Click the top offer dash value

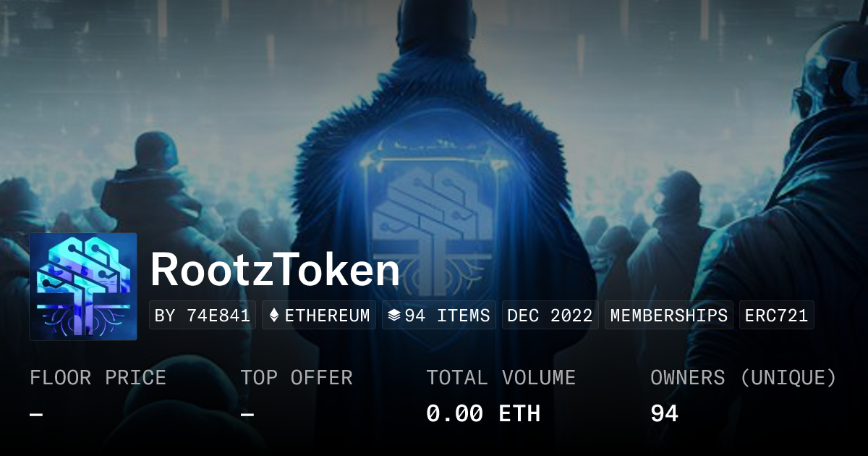click(x=247, y=415)
